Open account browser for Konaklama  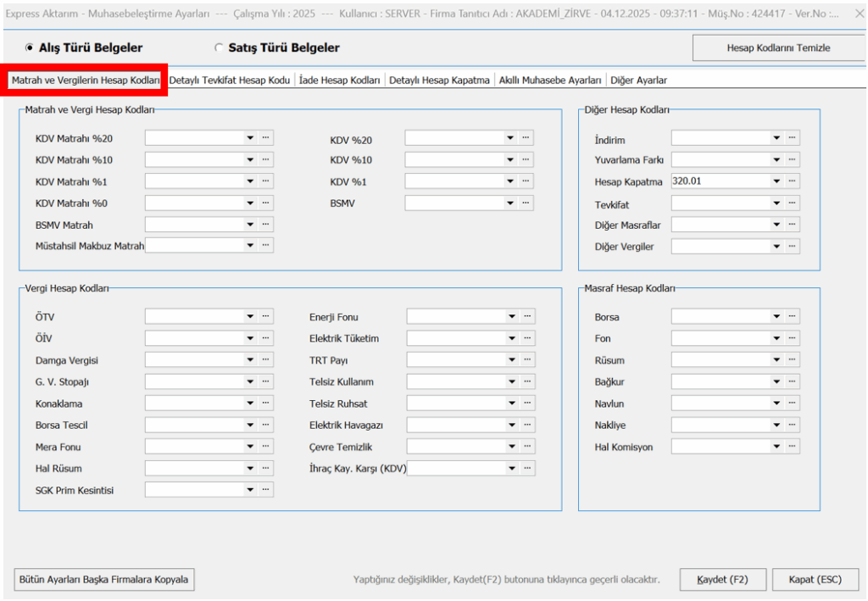point(265,403)
